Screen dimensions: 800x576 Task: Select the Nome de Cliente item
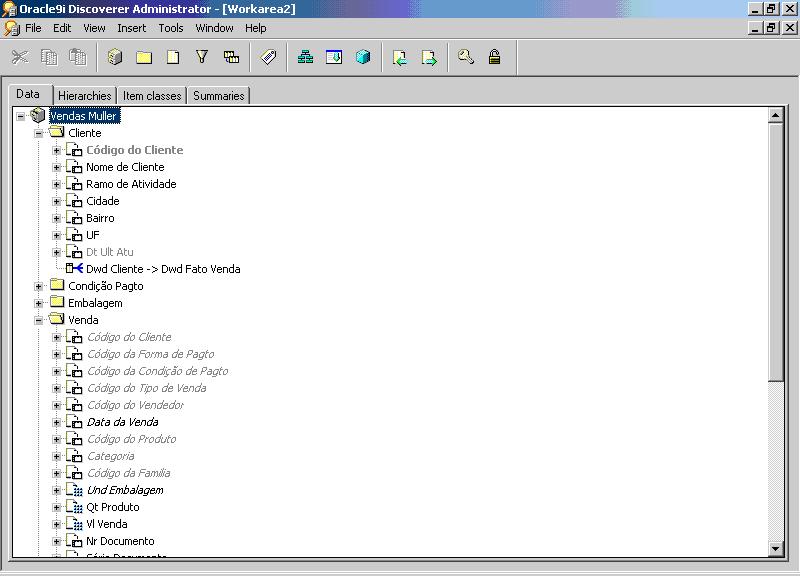tap(125, 167)
